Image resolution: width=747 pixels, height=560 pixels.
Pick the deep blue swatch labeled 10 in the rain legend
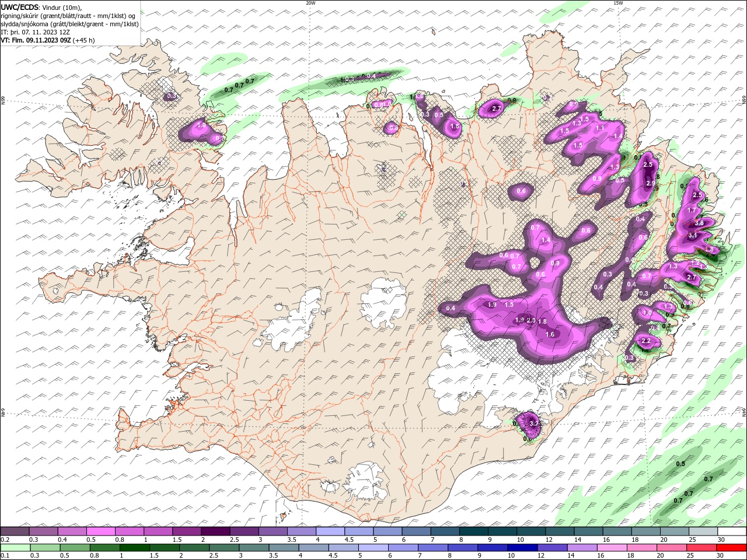coord(522,548)
